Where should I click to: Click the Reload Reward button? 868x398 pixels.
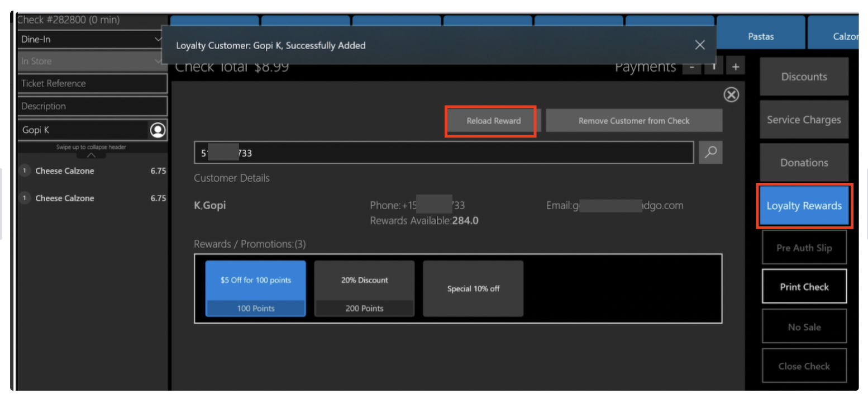[x=493, y=121]
